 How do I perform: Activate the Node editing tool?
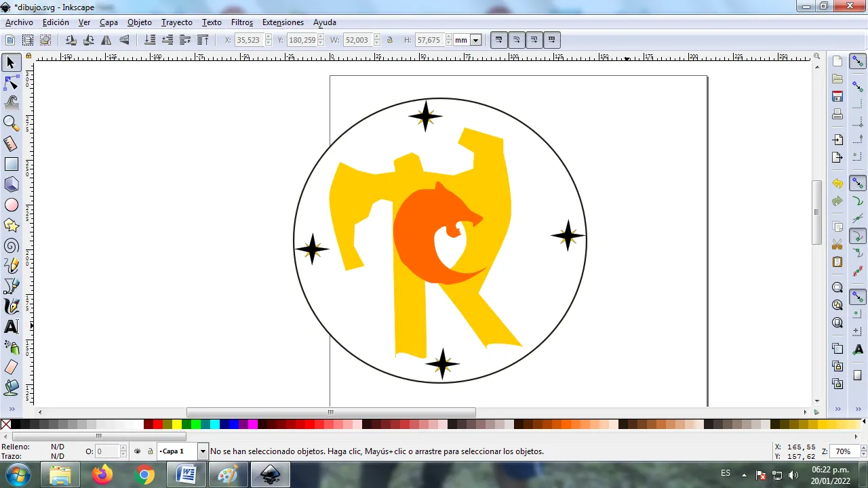tap(11, 83)
